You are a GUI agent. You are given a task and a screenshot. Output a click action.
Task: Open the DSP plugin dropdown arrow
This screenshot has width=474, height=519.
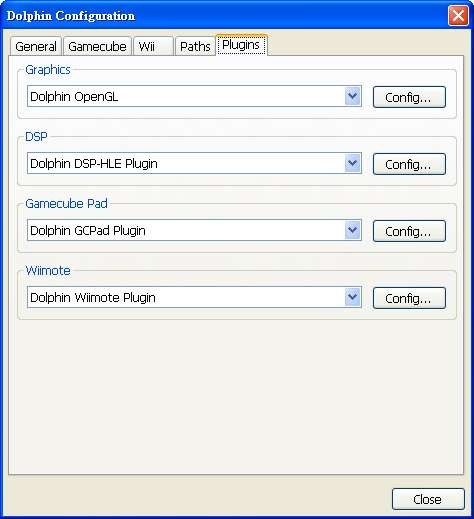pos(353,163)
